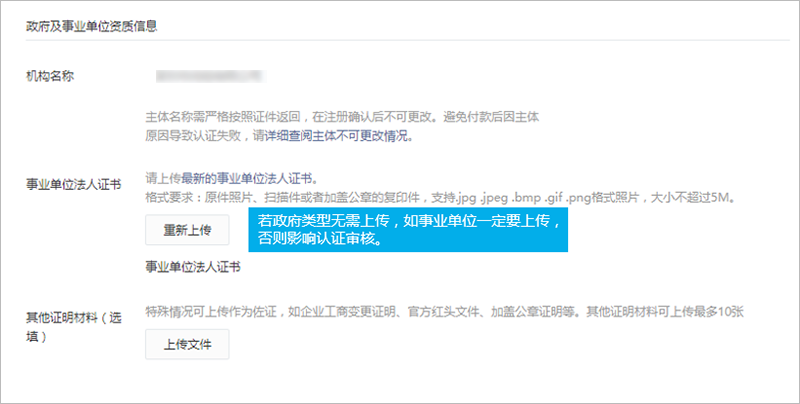800x404 pixels.
Task: Click the 官方红头文件 example text
Action: click(x=443, y=312)
